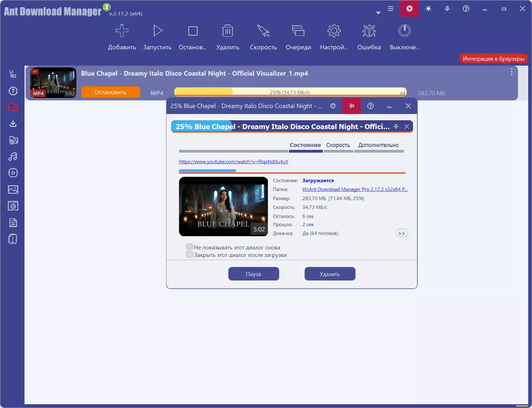Image resolution: width=532 pixels, height=408 pixels.
Task: Click the power icon in dialog title bar
Action: 333,106
